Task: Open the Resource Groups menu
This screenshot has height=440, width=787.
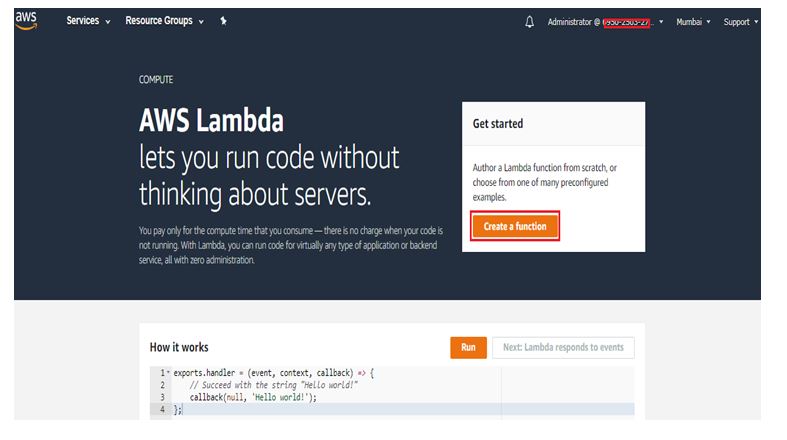Action: 164,21
